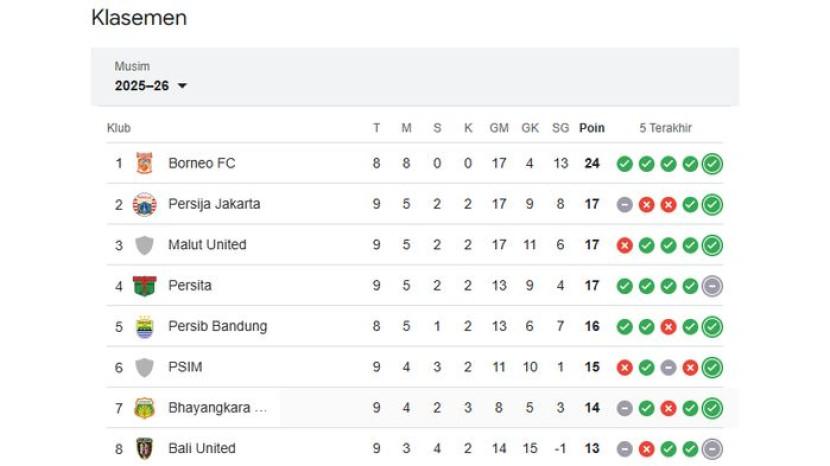Select the Persib Bandung team name

pos(217,326)
